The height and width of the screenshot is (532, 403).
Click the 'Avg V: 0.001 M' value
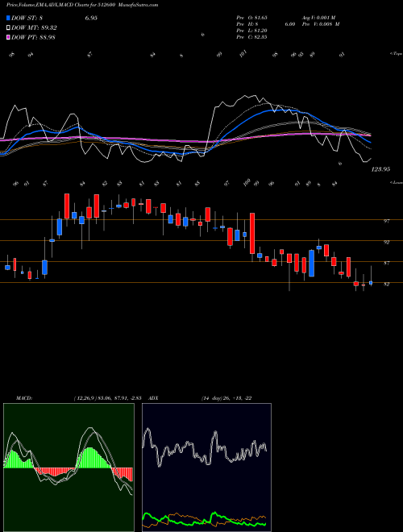pos(318,17)
